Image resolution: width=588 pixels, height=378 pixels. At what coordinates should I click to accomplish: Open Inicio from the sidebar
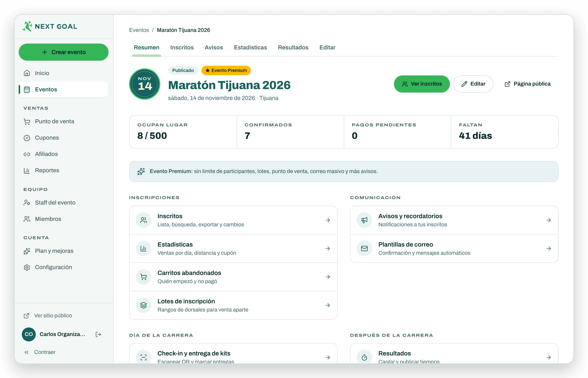(x=63, y=73)
